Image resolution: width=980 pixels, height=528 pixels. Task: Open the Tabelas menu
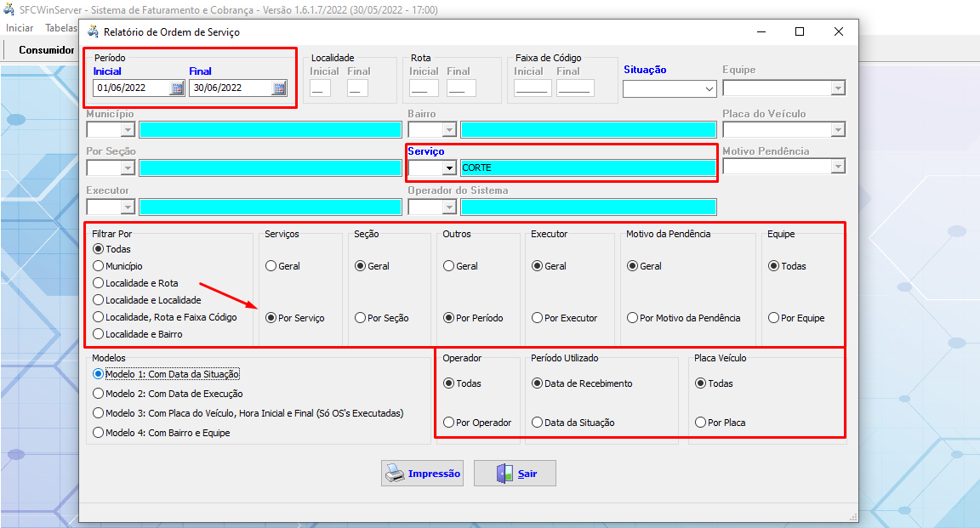[61, 28]
